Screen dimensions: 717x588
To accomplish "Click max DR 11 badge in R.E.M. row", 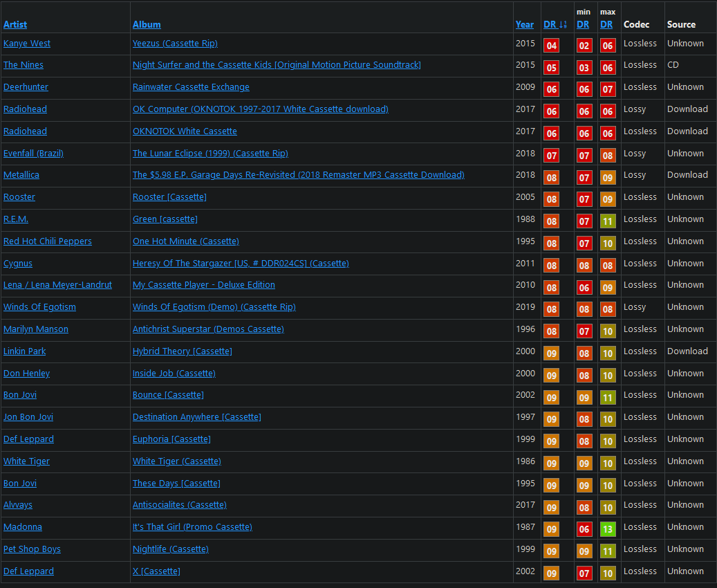I will (x=608, y=221).
